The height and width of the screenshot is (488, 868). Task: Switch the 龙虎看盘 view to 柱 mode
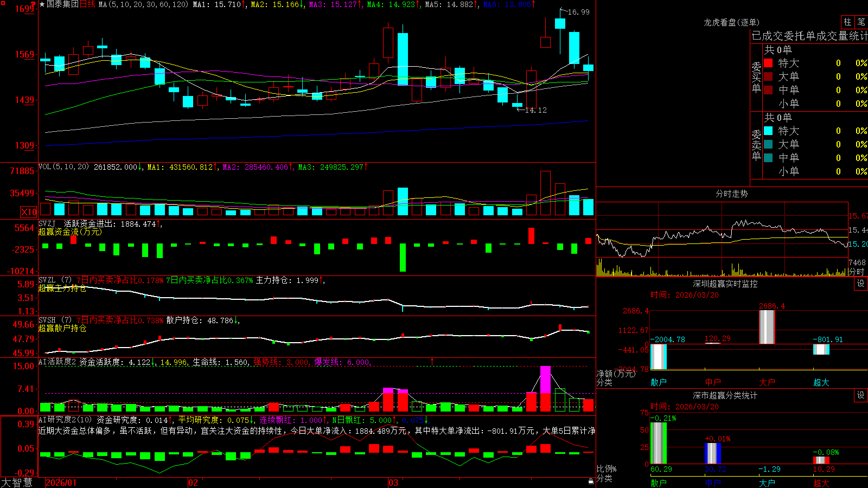[847, 22]
